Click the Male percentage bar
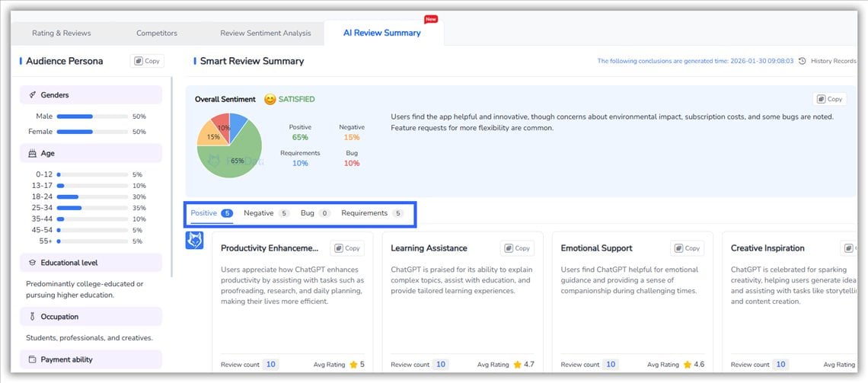The image size is (868, 383). coord(92,116)
